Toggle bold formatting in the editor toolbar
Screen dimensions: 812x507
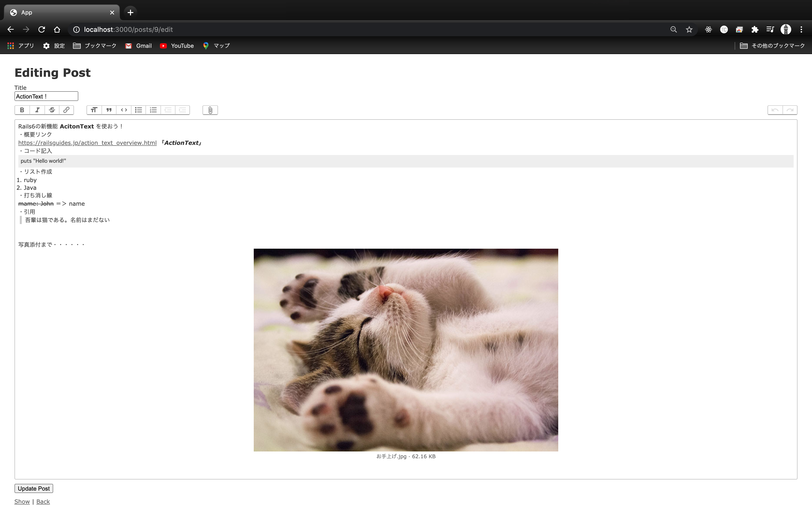pos(22,110)
